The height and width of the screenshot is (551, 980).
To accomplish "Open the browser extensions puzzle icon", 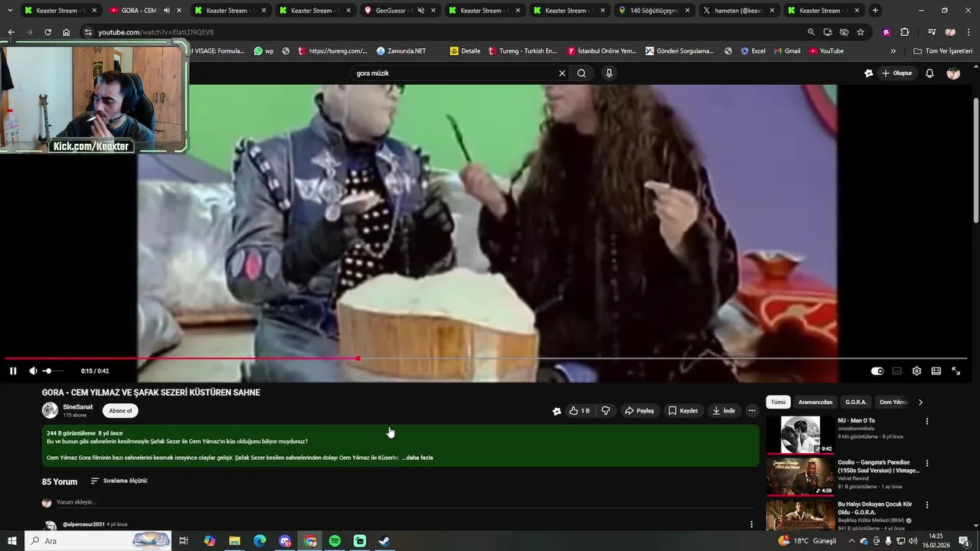I will pos(904,32).
